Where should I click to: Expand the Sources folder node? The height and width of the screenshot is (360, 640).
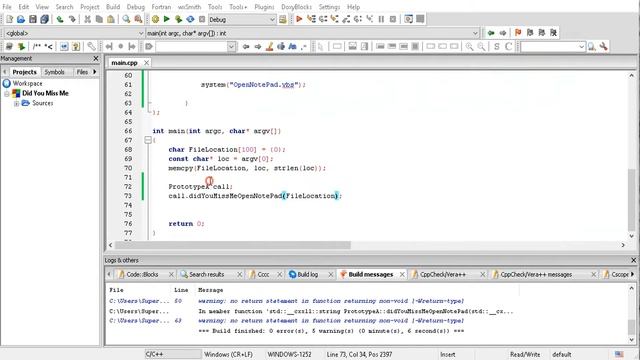(x=17, y=103)
